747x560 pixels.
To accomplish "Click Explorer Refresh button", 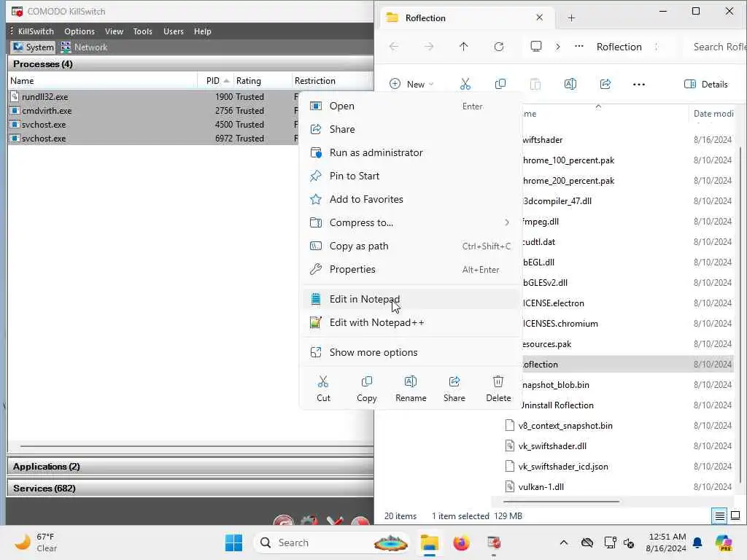I will tap(499, 47).
